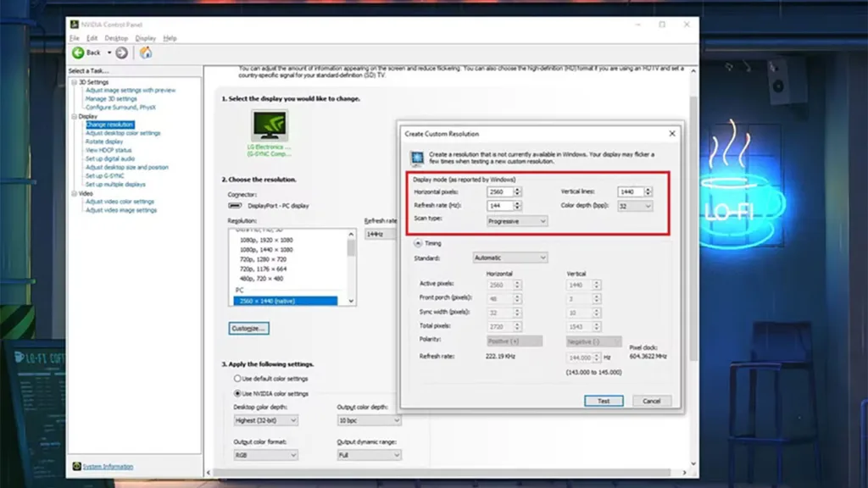Open Adjust video color settings
This screenshot has height=488, width=868.
(x=120, y=202)
